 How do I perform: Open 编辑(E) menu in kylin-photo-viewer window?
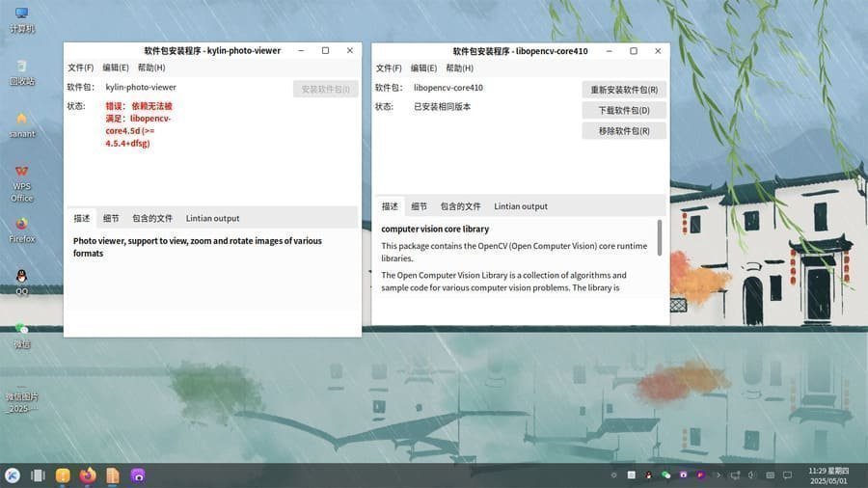click(x=115, y=68)
